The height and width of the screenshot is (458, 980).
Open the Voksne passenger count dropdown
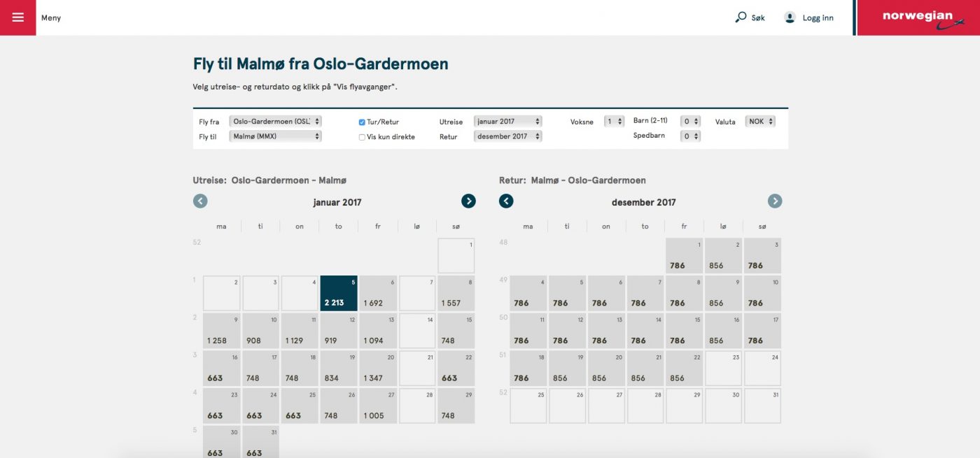tap(614, 122)
